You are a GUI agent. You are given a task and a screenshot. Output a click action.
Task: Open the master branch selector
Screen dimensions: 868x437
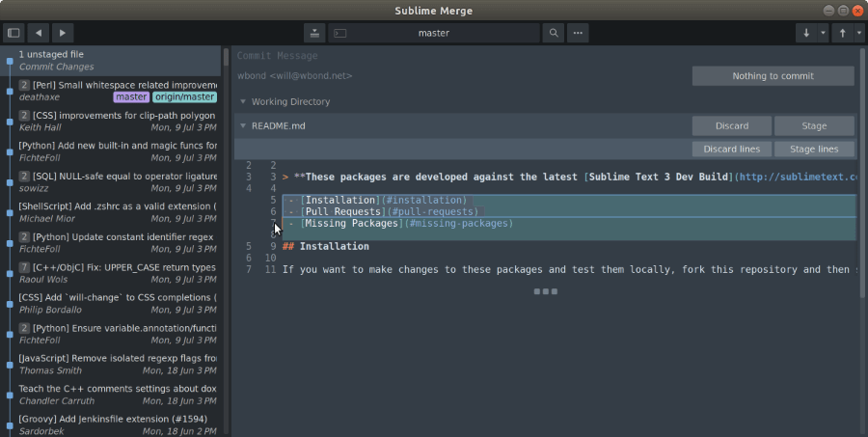tap(434, 33)
